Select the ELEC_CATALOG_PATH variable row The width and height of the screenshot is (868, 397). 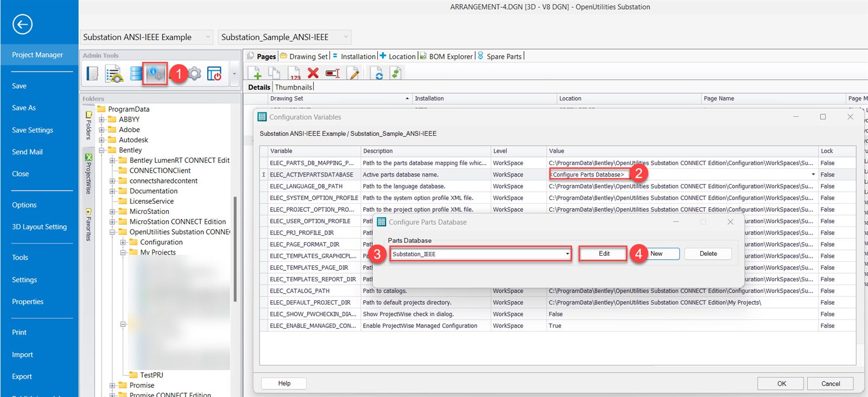557,291
